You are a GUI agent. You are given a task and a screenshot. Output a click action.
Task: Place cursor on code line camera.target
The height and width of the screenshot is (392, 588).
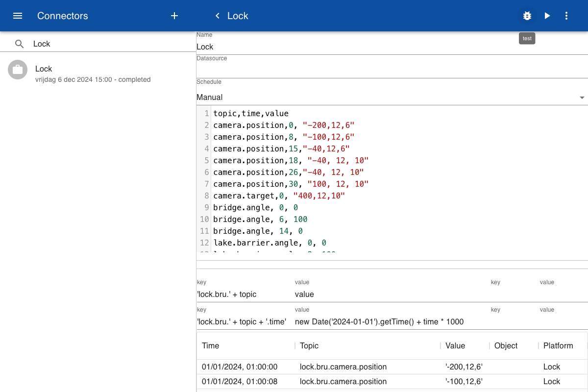pyautogui.click(x=279, y=196)
